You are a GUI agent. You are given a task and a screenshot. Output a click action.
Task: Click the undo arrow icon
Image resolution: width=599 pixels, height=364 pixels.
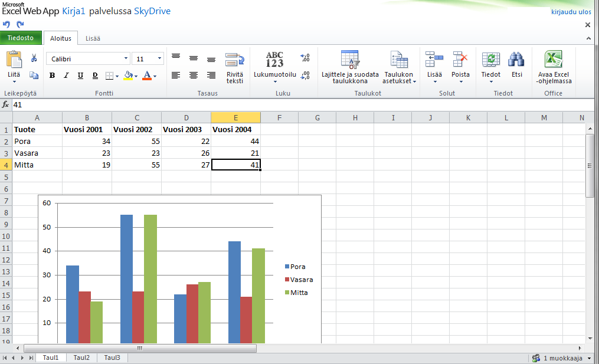point(6,24)
